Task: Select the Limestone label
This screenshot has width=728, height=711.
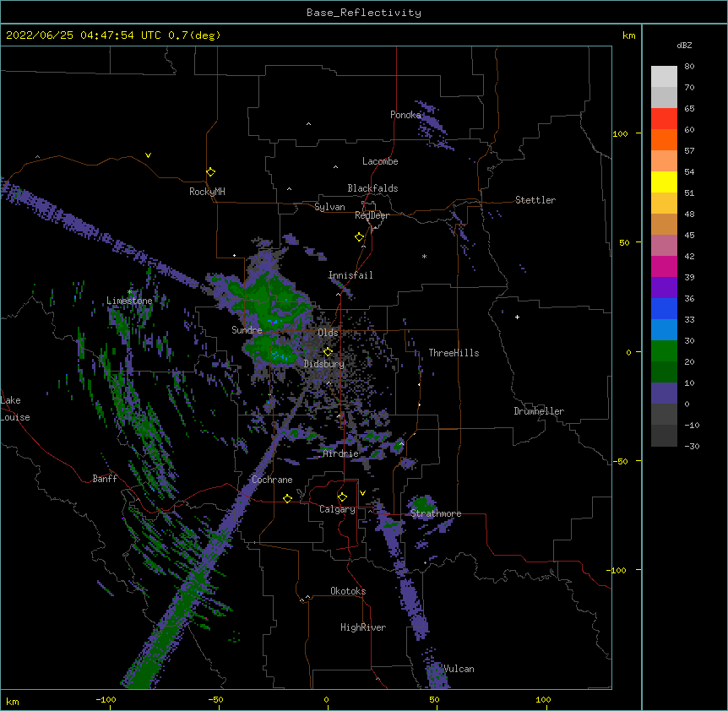Action: 129,301
